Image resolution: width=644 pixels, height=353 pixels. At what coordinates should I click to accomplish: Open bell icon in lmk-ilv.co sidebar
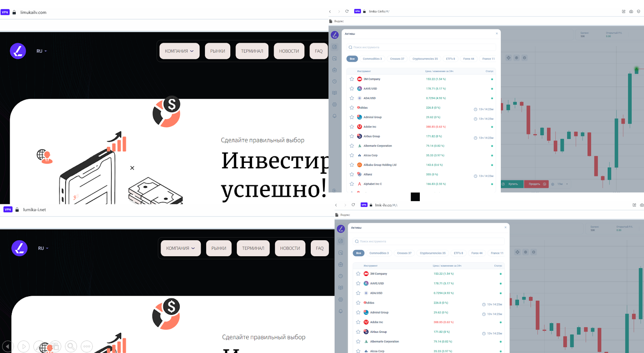(x=341, y=311)
